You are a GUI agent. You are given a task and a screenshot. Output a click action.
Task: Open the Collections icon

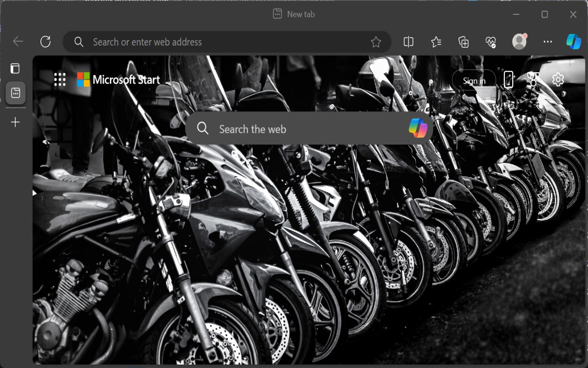click(x=464, y=42)
